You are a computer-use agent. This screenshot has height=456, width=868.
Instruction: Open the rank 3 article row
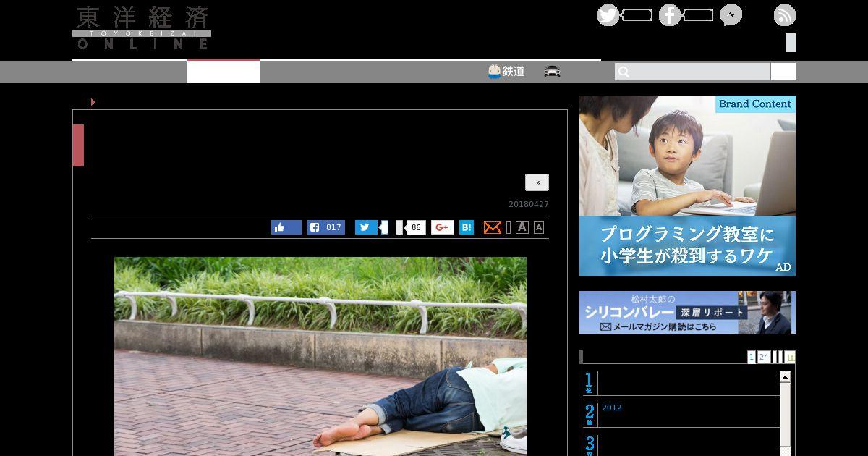click(x=682, y=444)
